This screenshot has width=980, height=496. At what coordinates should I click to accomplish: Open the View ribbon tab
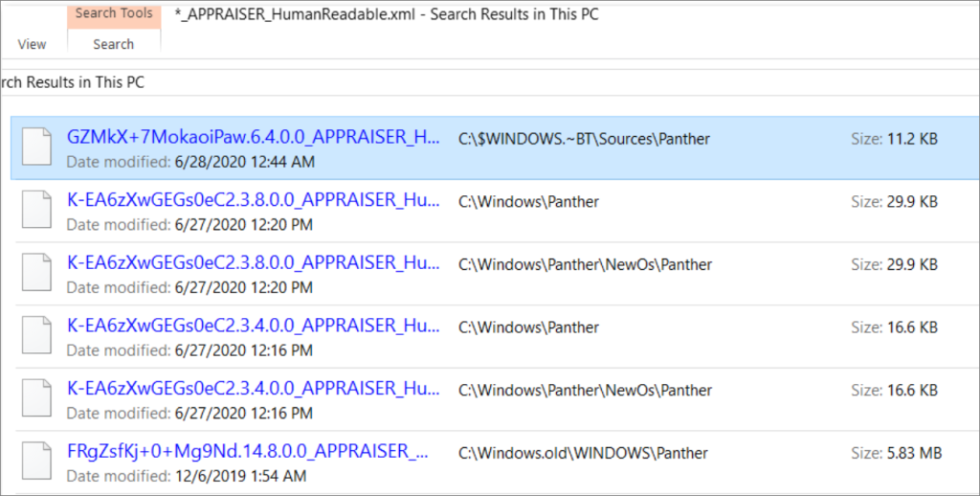pyautogui.click(x=32, y=44)
